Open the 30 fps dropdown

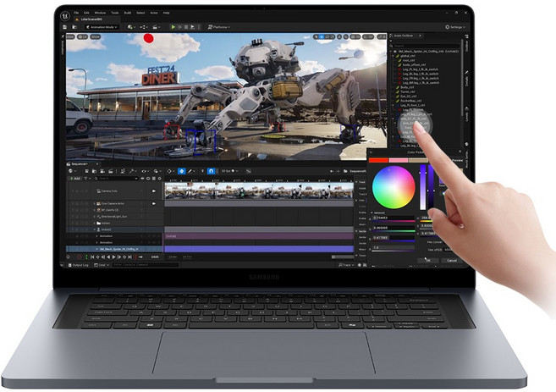tap(230, 171)
